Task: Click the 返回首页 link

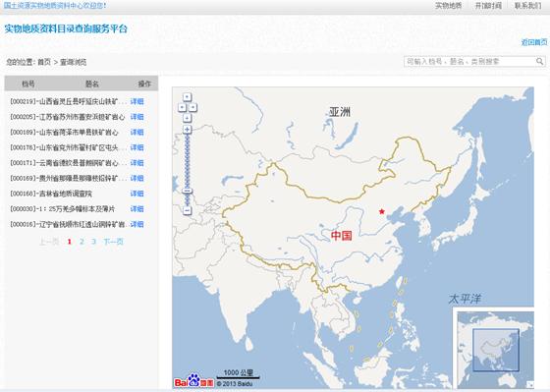Action: (x=534, y=42)
